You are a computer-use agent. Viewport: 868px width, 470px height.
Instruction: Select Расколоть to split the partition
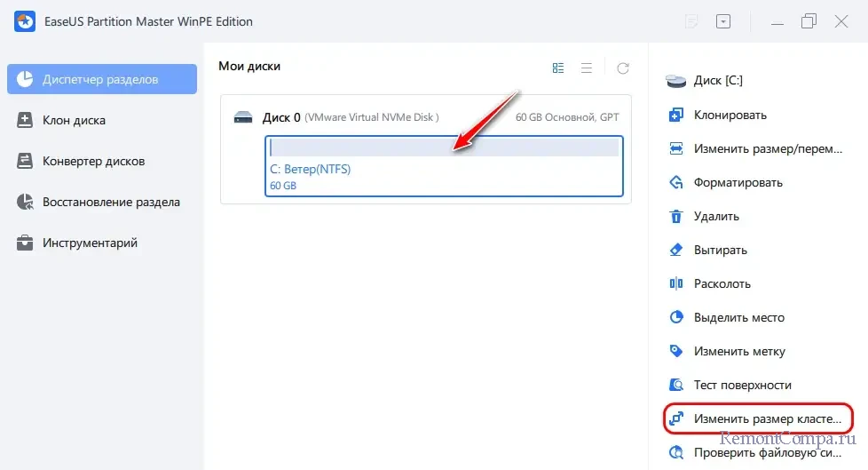[722, 283]
